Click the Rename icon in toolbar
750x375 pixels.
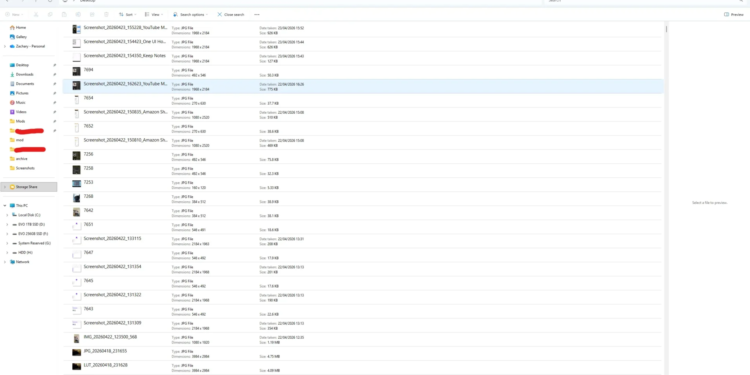click(78, 15)
